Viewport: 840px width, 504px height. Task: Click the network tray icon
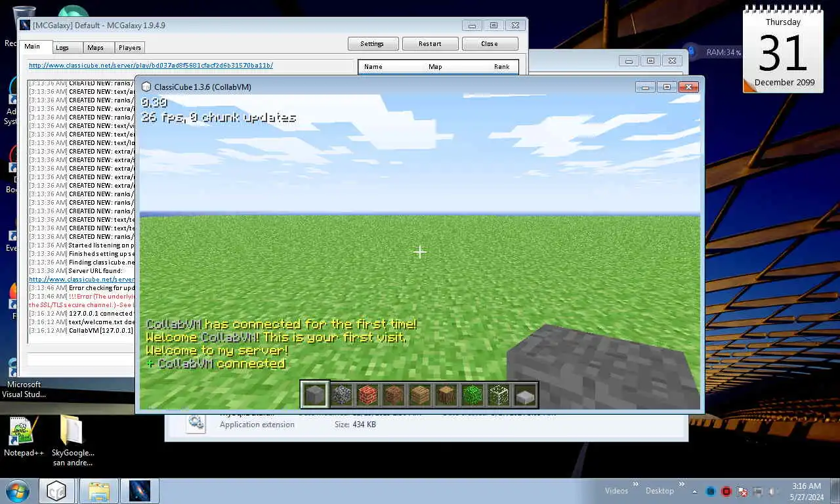point(758,492)
